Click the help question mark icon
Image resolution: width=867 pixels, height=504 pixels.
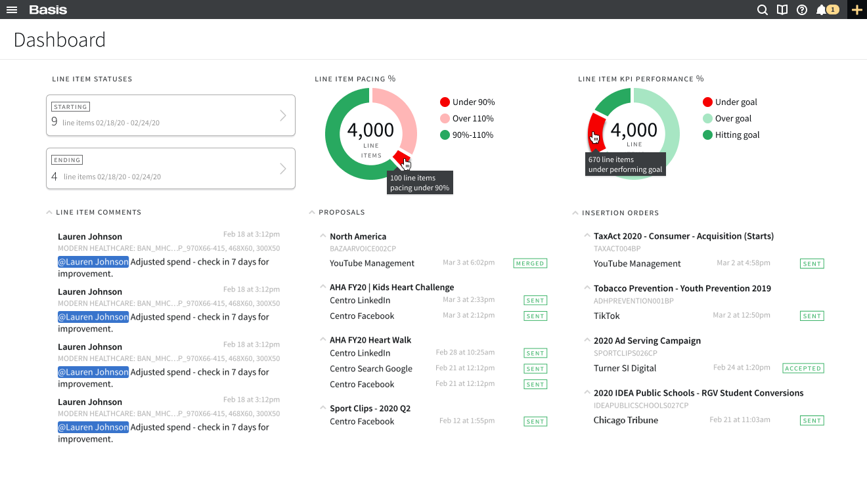click(802, 10)
